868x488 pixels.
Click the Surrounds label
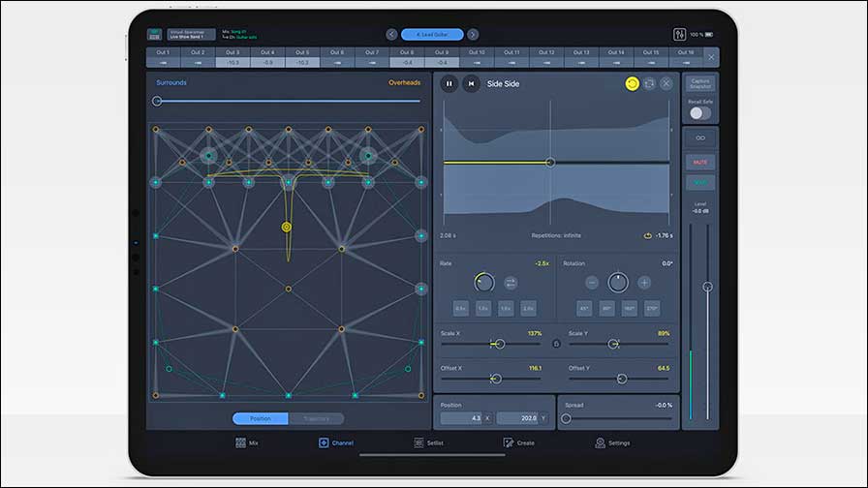(171, 82)
